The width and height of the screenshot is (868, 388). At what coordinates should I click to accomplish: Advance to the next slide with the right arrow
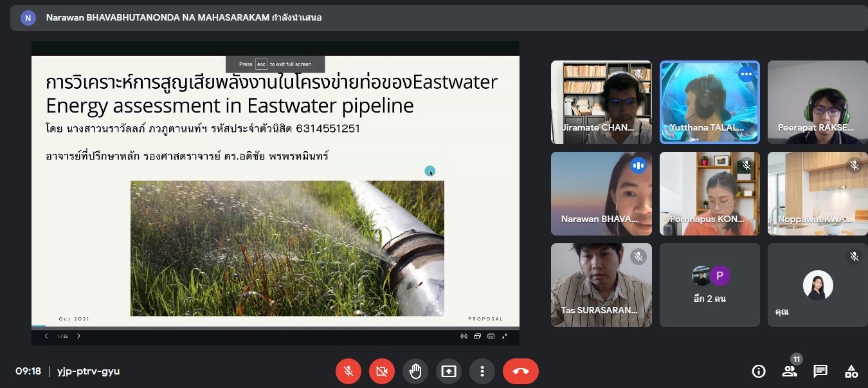click(x=78, y=336)
